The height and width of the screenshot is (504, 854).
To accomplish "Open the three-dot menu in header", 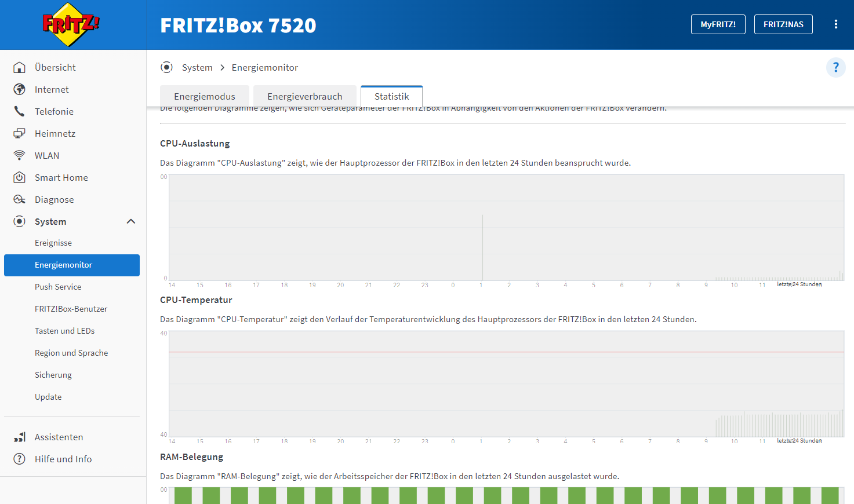I will [835, 24].
